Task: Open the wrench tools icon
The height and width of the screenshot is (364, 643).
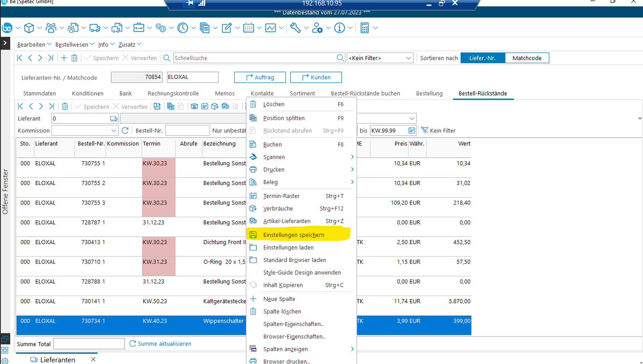Action: (x=295, y=28)
